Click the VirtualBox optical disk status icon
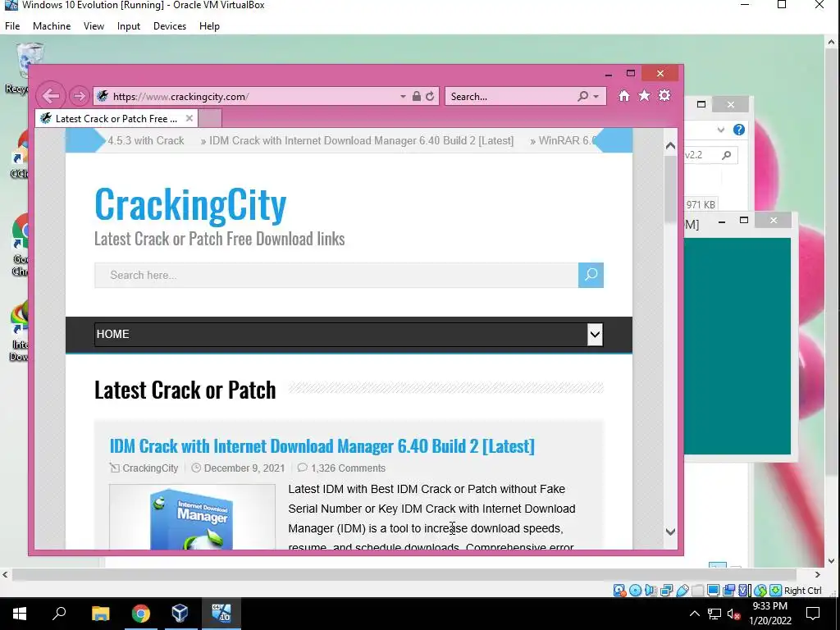The width and height of the screenshot is (840, 630). coord(636,591)
